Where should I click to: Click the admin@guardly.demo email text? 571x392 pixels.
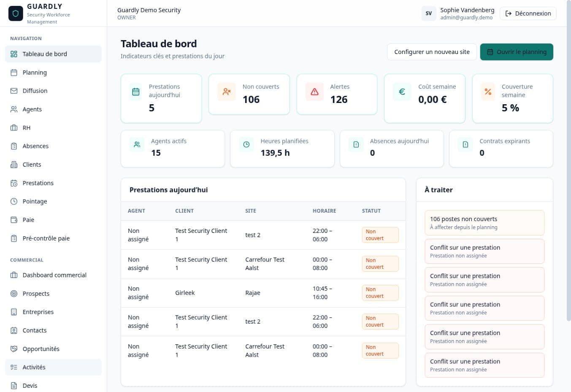pyautogui.click(x=466, y=18)
